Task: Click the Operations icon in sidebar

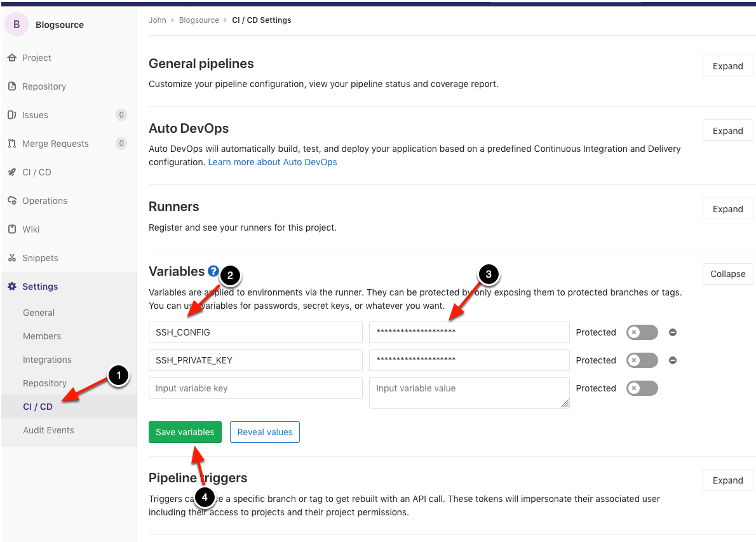Action: coord(11,201)
